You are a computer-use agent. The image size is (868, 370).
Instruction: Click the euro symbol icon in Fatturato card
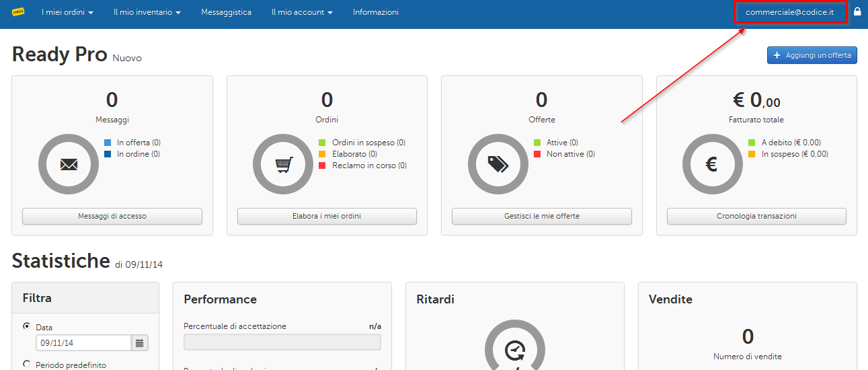pos(712,164)
